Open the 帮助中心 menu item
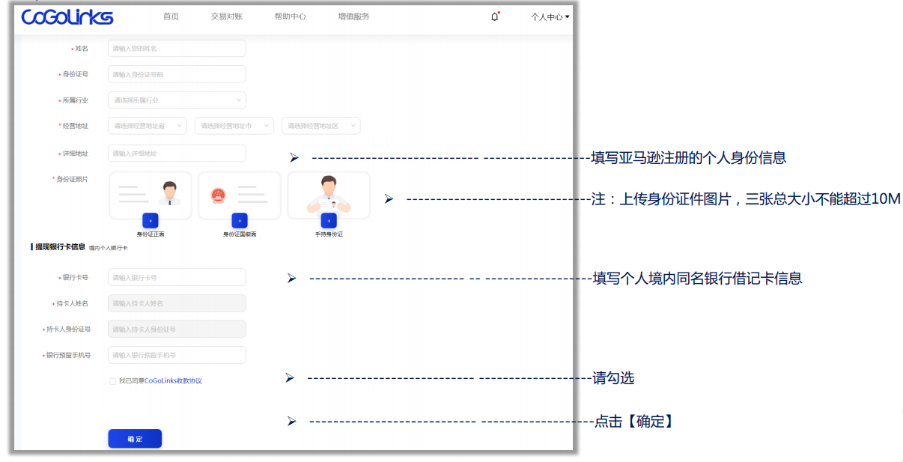Viewport: 903px width, 462px height. (290, 17)
